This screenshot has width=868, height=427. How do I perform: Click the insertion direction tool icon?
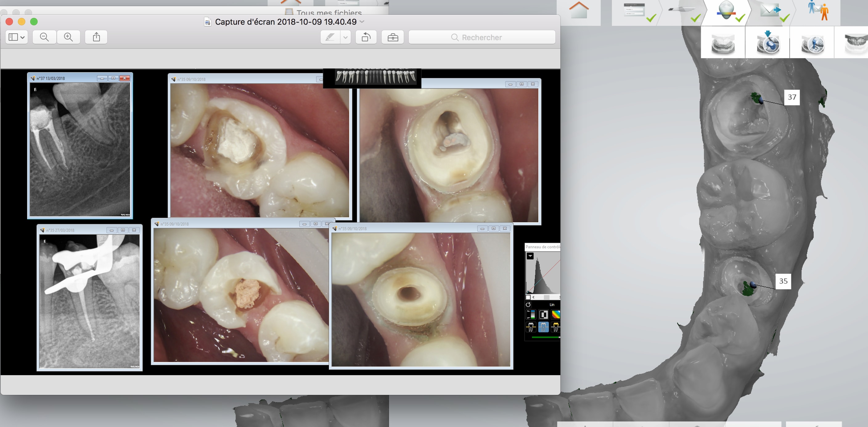coord(768,43)
